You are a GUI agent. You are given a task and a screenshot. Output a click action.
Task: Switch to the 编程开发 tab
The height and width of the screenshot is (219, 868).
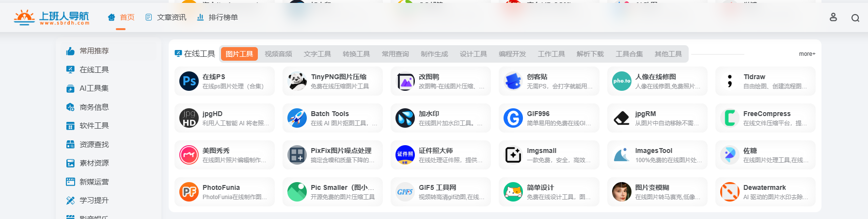pos(512,54)
